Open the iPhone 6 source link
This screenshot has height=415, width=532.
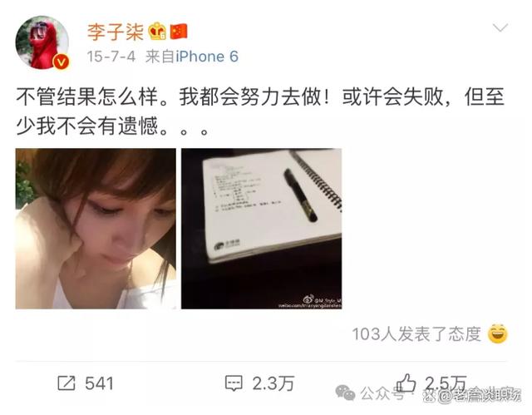point(207,57)
